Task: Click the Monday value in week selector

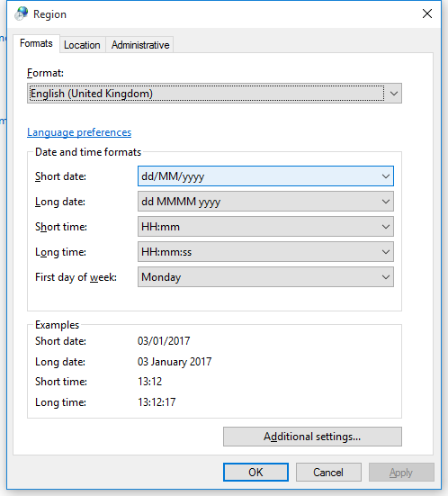Action: (161, 277)
